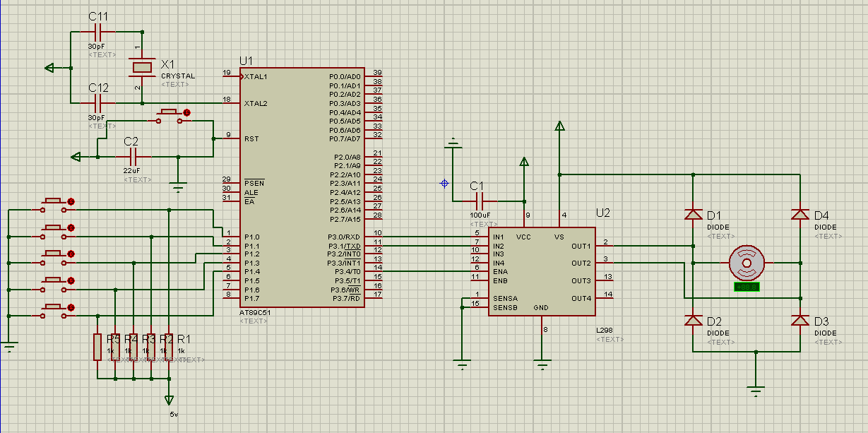Toggle red latch dot on P1.3 button
Image resolution: width=868 pixels, height=433 pixels.
71,281
